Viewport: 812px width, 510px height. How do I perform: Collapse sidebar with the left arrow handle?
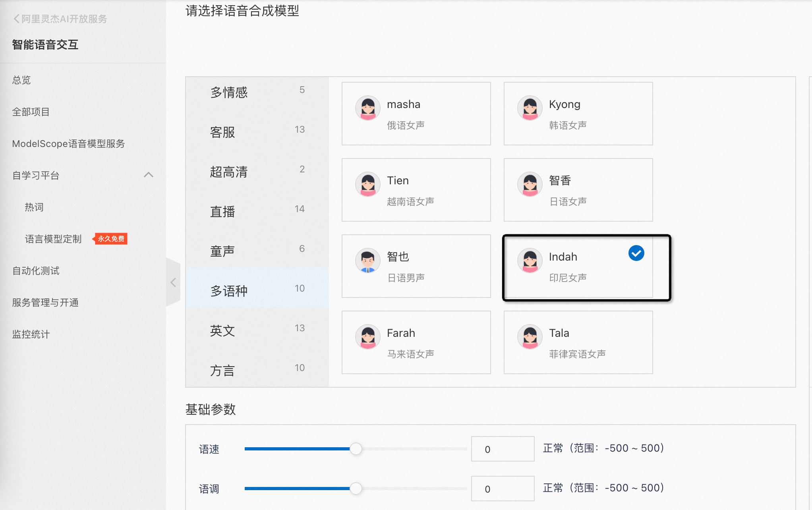click(173, 282)
